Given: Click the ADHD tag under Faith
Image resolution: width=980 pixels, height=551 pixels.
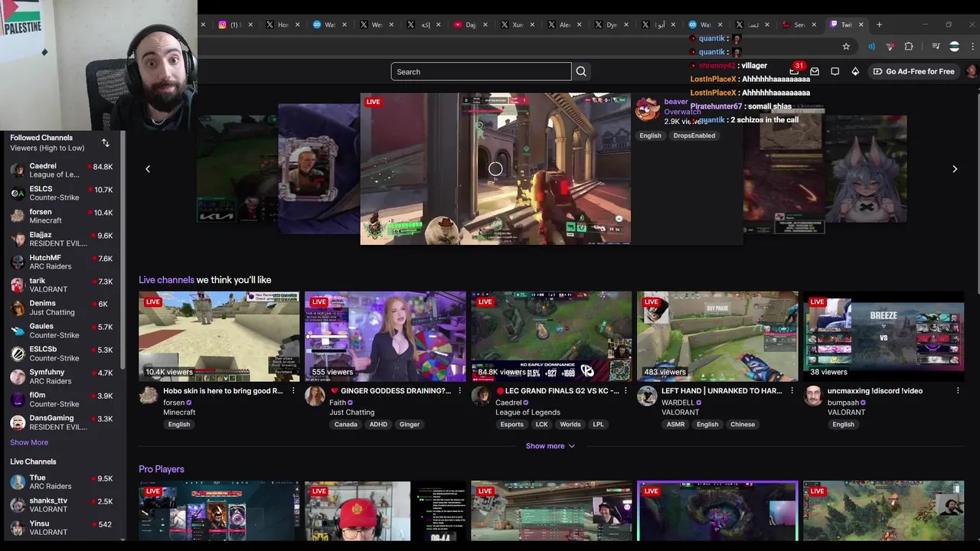Looking at the screenshot, I should [x=378, y=425].
